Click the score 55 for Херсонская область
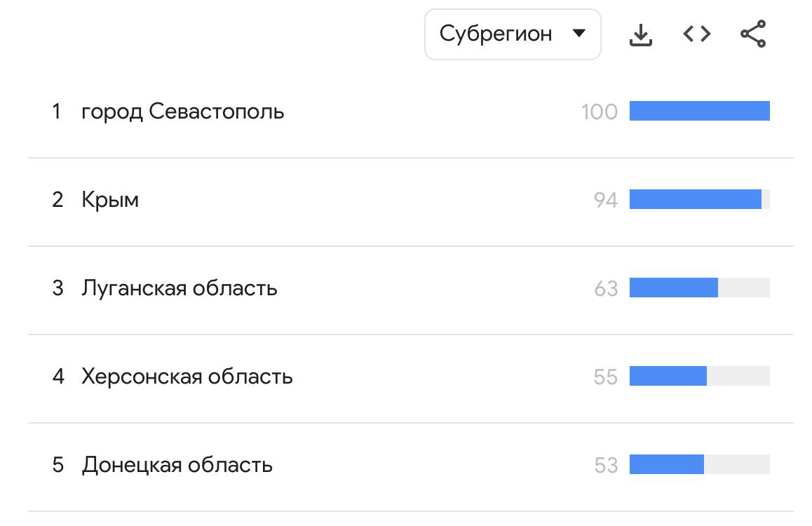 (x=605, y=377)
